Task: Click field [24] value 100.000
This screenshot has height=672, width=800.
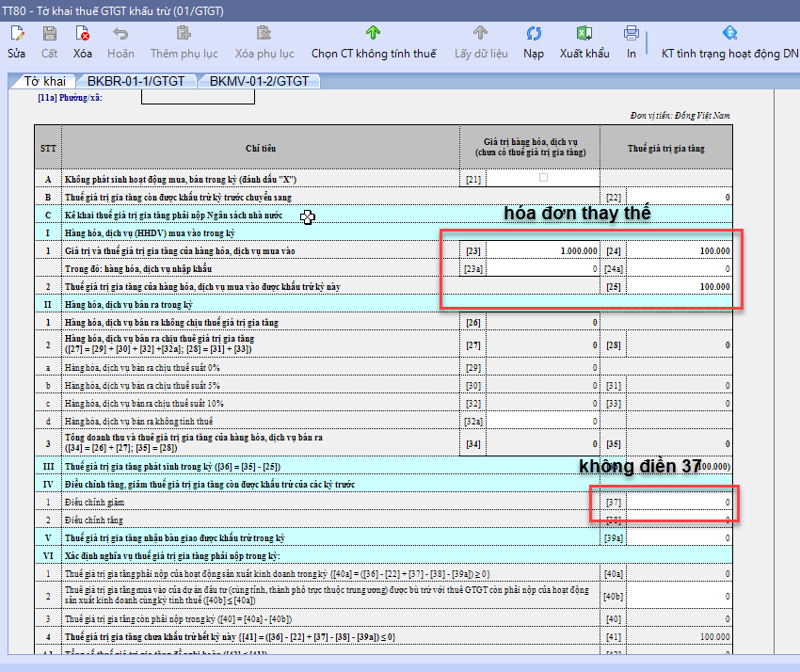Action: [x=680, y=251]
